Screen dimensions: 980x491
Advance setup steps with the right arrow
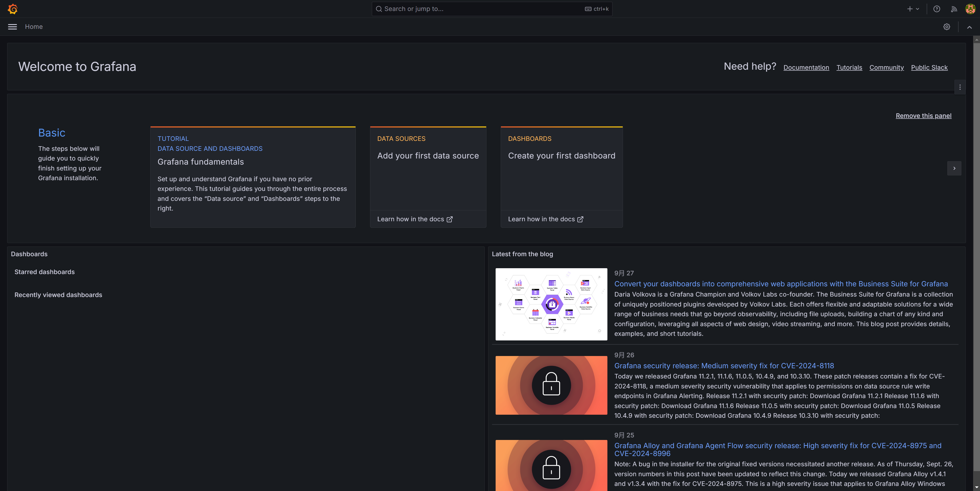click(x=954, y=168)
